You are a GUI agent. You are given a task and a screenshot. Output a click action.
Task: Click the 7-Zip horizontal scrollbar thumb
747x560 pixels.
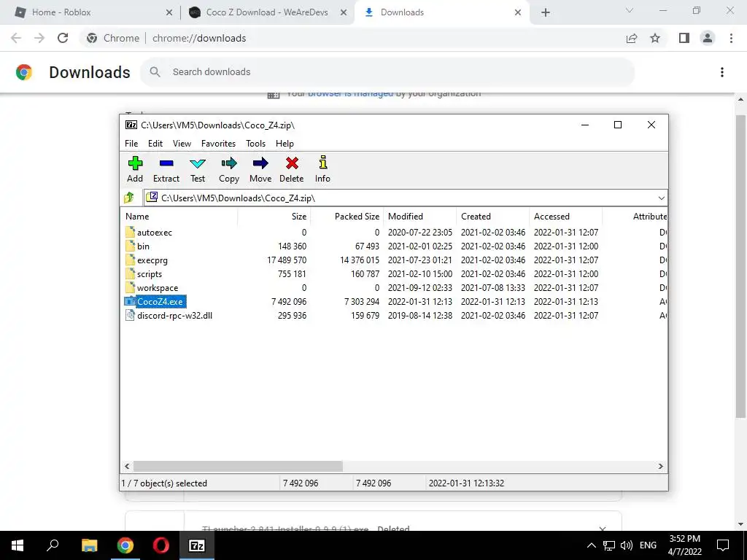pyautogui.click(x=238, y=466)
